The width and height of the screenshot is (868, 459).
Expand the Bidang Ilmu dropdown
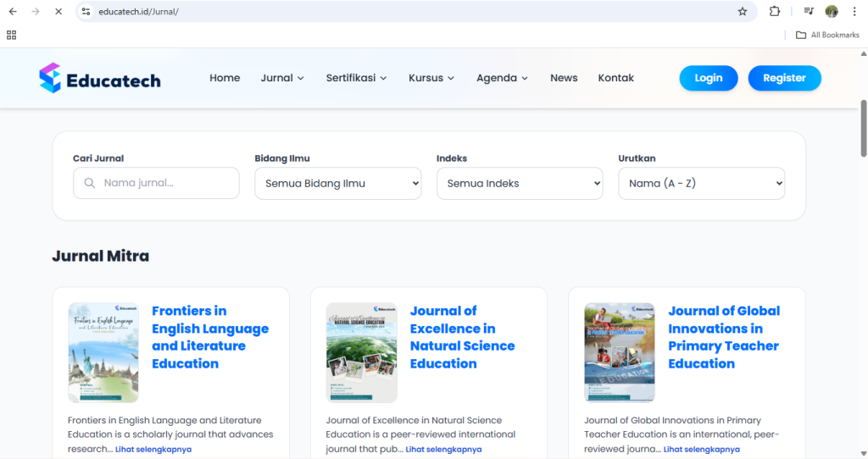tap(337, 183)
